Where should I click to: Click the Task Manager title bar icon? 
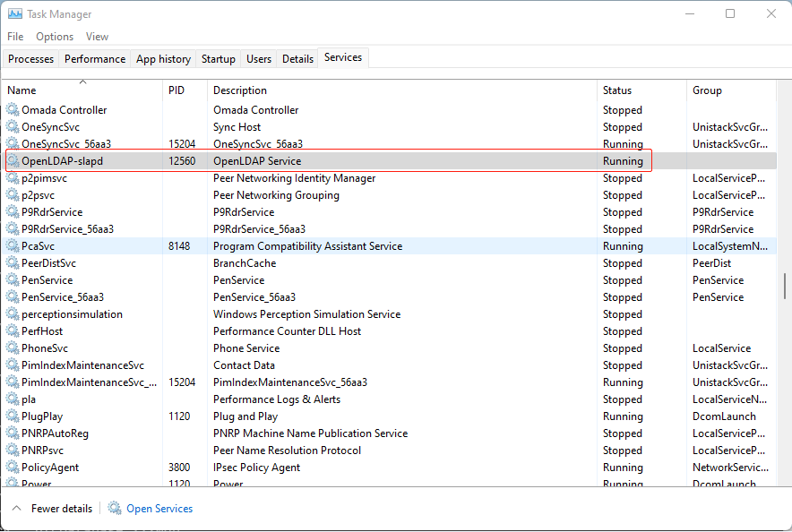pyautogui.click(x=15, y=14)
